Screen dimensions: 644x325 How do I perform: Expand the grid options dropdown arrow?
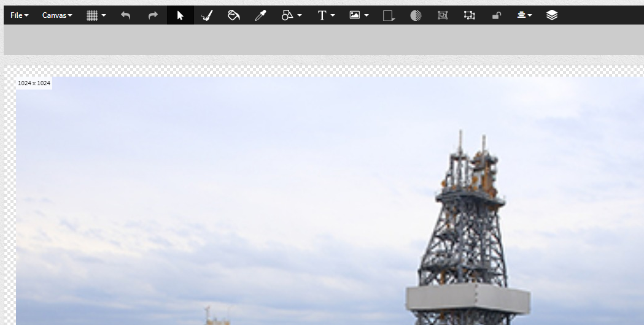point(104,15)
